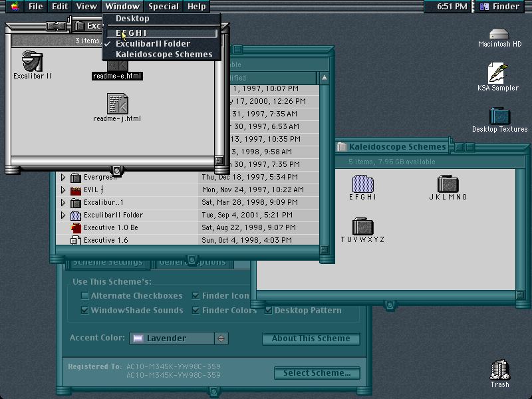Click the Evergreen folder icon in list
The image size is (532, 399).
tap(76, 178)
